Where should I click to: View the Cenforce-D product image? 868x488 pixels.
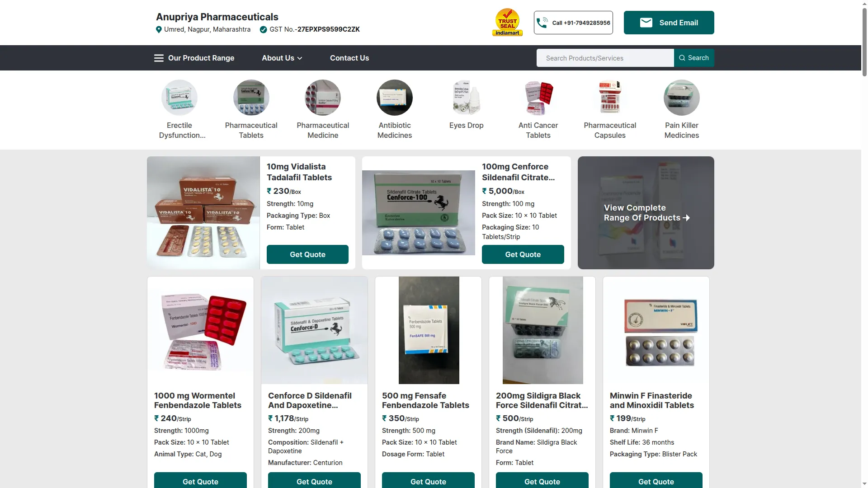(x=314, y=330)
